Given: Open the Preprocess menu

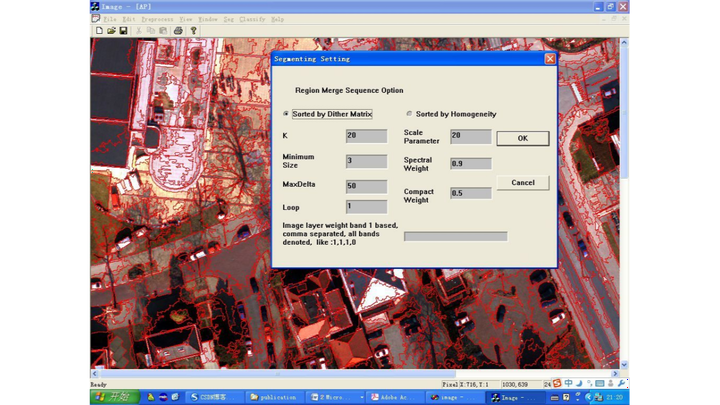Looking at the screenshot, I should (x=159, y=19).
